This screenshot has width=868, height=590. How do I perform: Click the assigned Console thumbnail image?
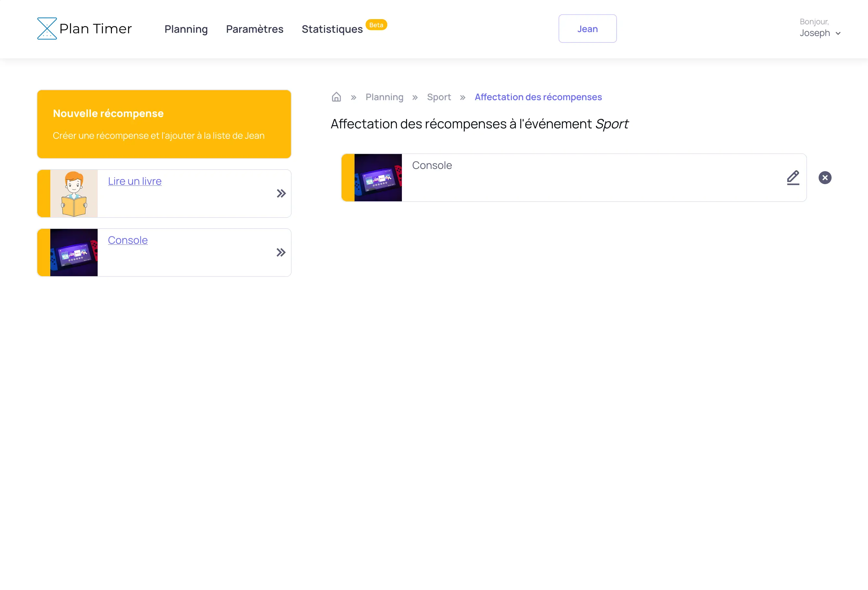(378, 178)
